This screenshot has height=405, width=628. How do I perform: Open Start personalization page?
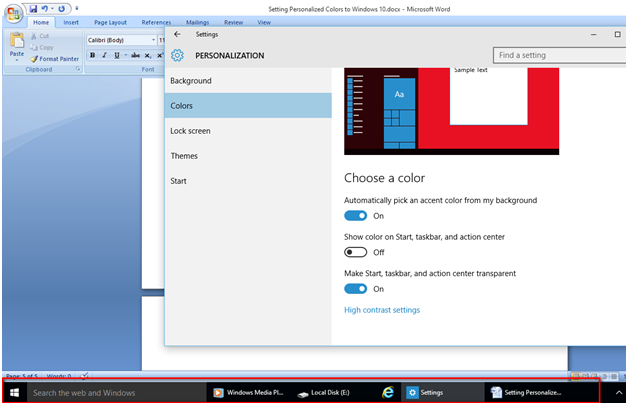[248, 181]
